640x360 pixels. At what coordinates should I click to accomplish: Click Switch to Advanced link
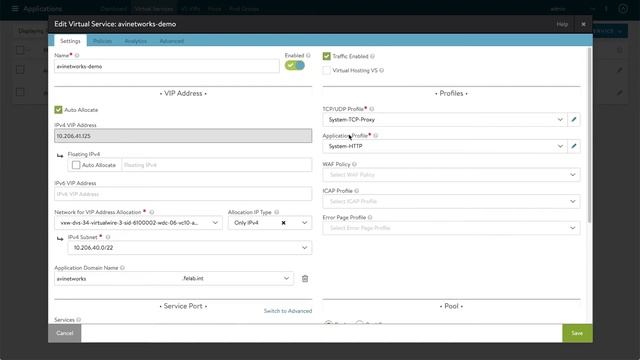point(288,311)
